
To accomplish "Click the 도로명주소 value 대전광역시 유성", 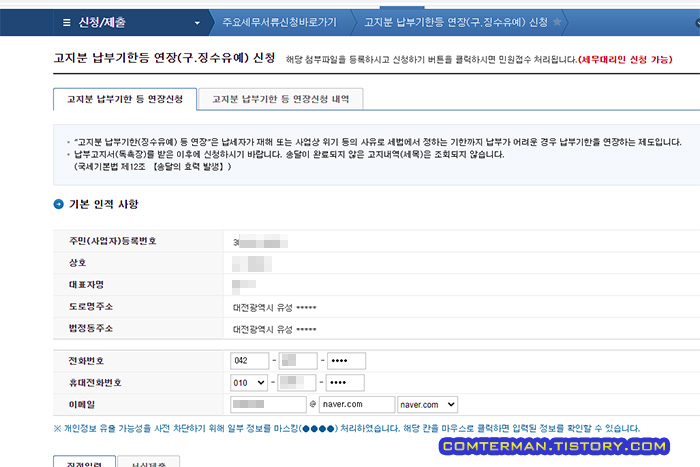I will (275, 308).
